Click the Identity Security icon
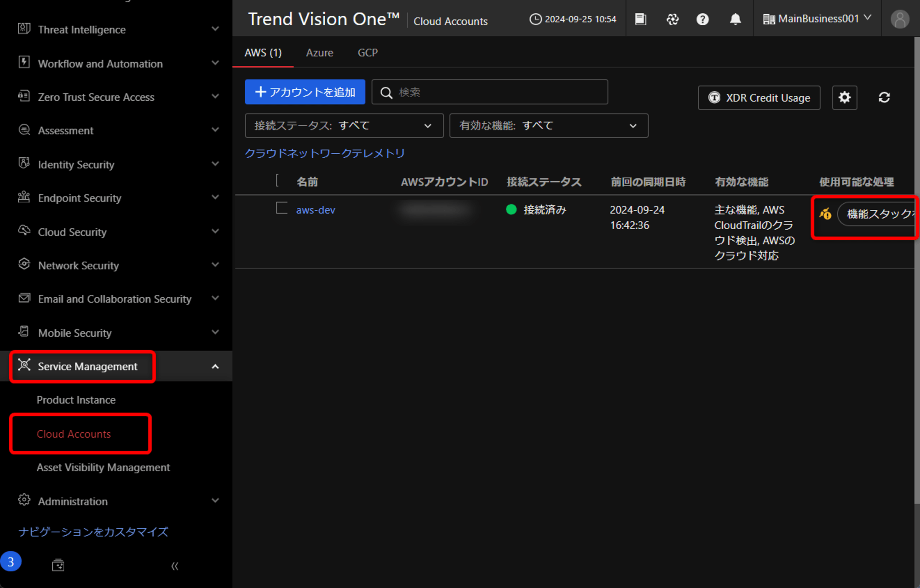The width and height of the screenshot is (920, 588). click(x=24, y=163)
